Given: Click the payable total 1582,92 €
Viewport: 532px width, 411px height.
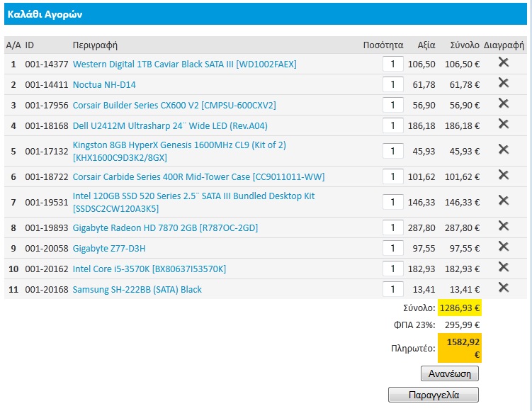Looking at the screenshot, I should click(460, 348).
